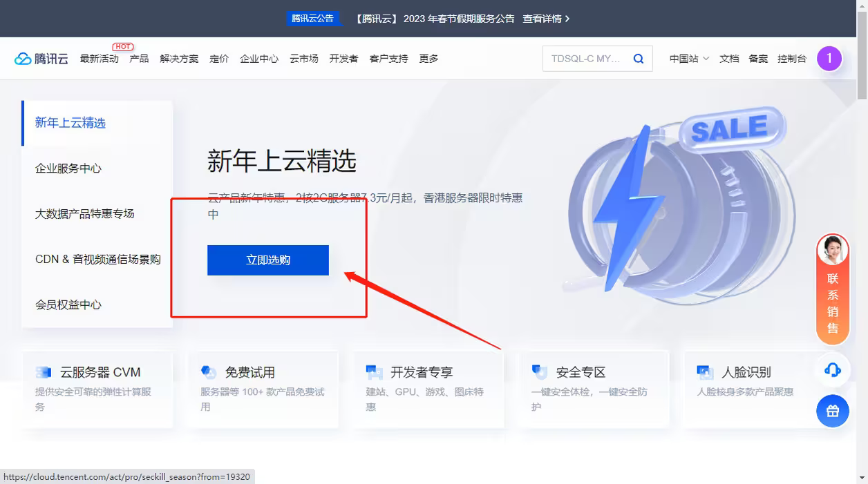Open the headset customer service icon
This screenshot has width=868, height=484.
coord(833,371)
